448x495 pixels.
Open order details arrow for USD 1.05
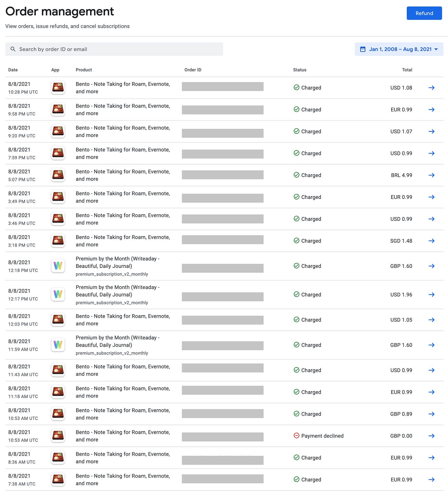click(x=431, y=320)
